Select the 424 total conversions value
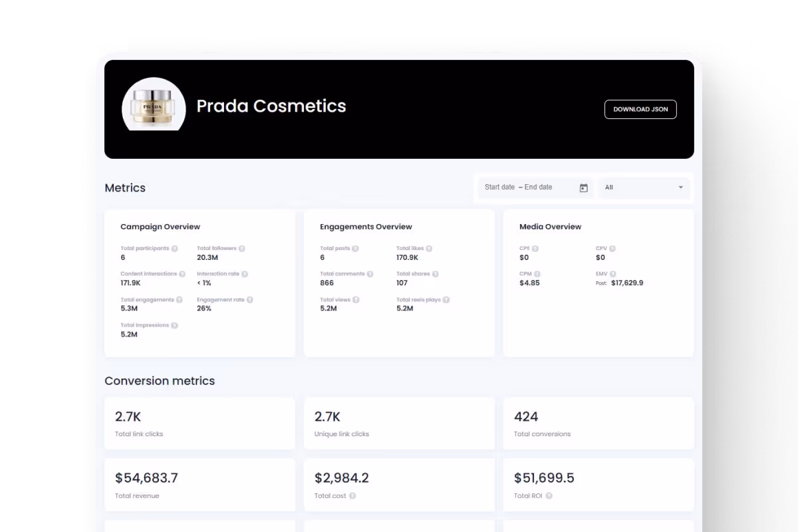 pyautogui.click(x=526, y=417)
